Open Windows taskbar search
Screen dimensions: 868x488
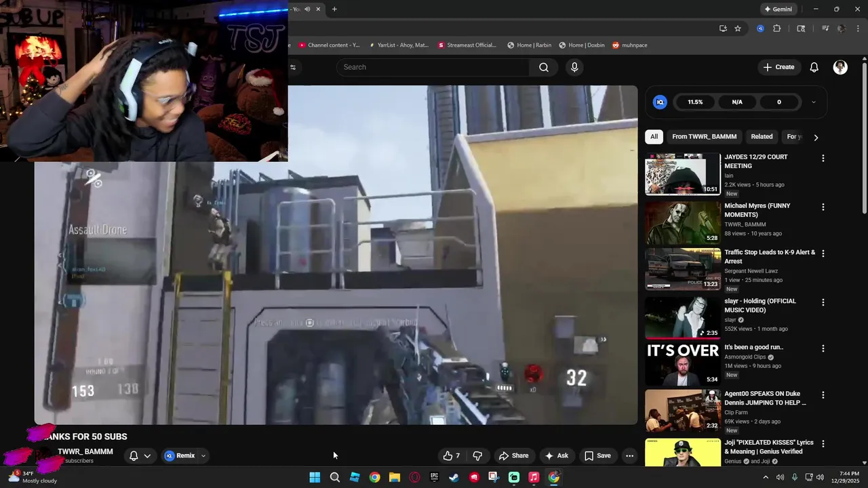335,477
